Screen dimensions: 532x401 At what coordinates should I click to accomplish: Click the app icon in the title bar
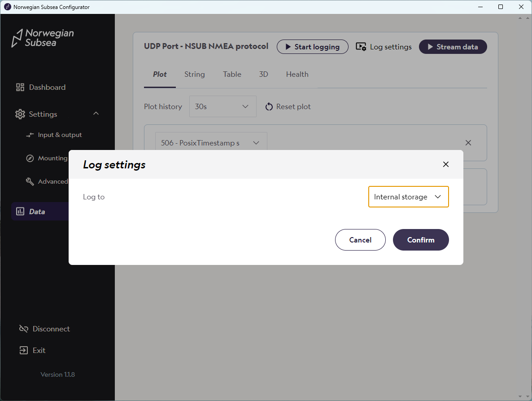point(8,7)
